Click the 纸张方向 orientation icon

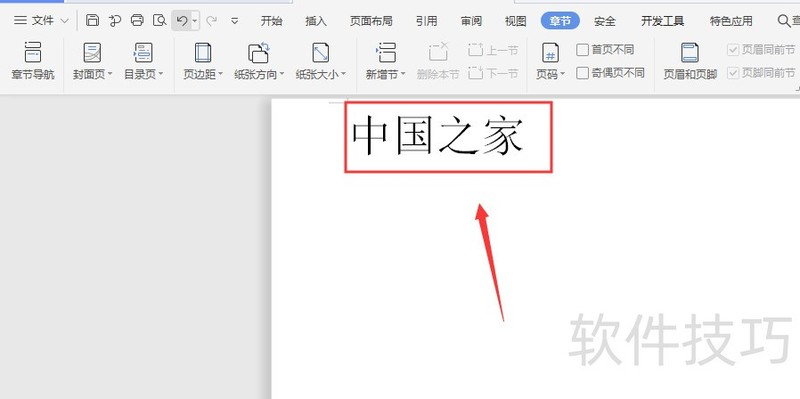259,53
